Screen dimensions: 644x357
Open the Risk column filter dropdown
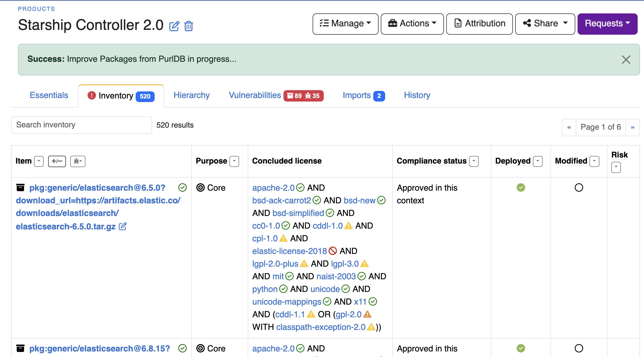[x=616, y=167]
